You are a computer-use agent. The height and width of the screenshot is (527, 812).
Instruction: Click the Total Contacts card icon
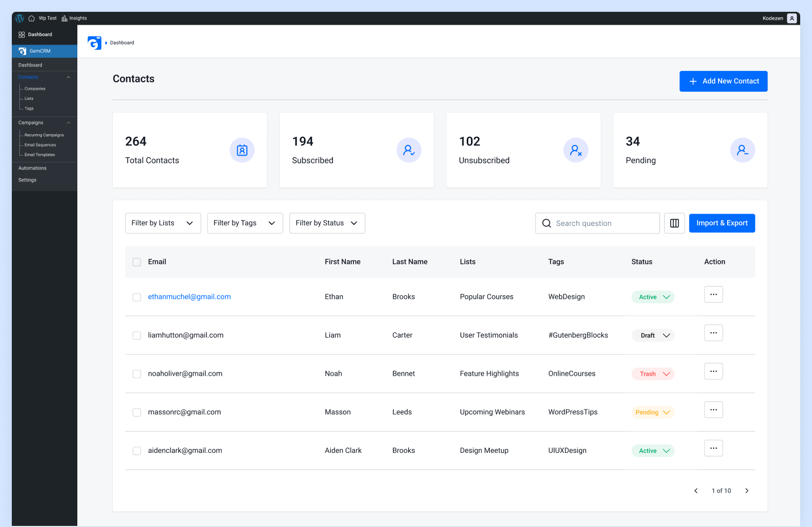(242, 150)
